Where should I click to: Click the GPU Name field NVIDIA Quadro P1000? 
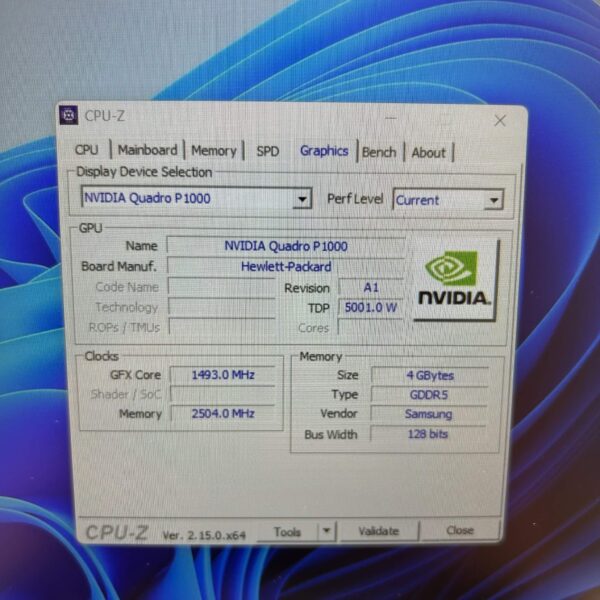click(x=286, y=246)
